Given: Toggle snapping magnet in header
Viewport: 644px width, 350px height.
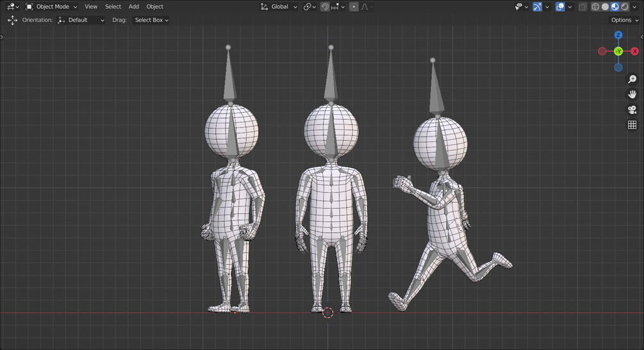Looking at the screenshot, I should 326,7.
